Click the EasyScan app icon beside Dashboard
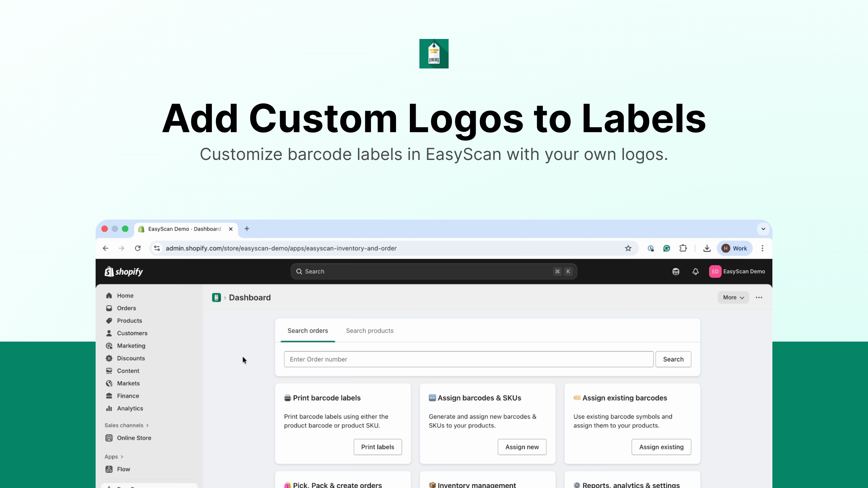 (216, 298)
